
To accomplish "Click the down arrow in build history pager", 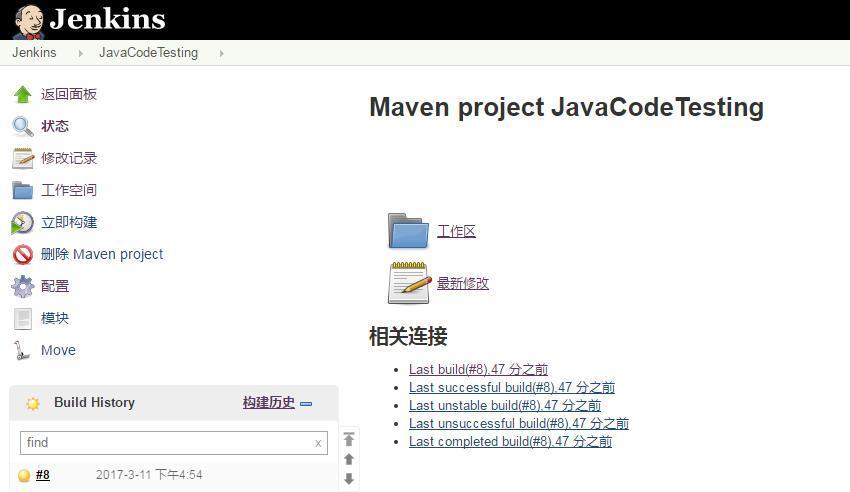I will click(349, 479).
